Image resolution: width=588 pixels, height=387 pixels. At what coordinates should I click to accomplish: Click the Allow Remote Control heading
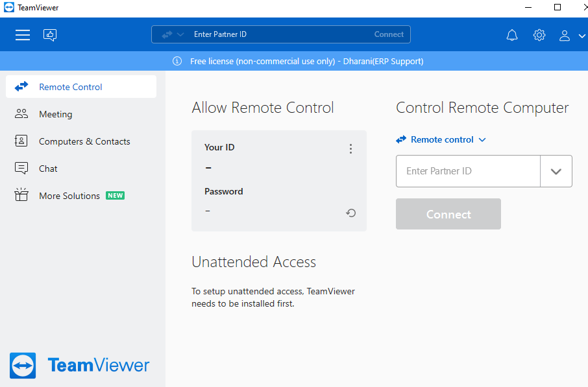[262, 108]
